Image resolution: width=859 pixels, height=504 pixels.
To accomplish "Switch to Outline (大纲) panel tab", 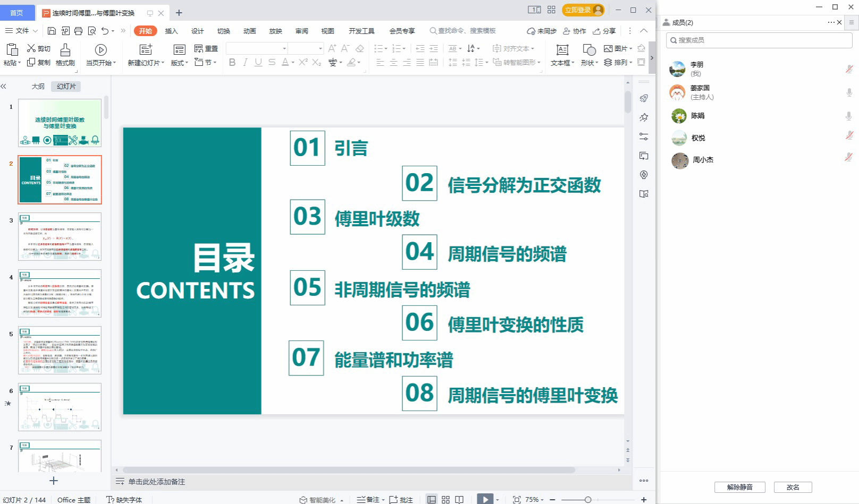I will point(38,86).
